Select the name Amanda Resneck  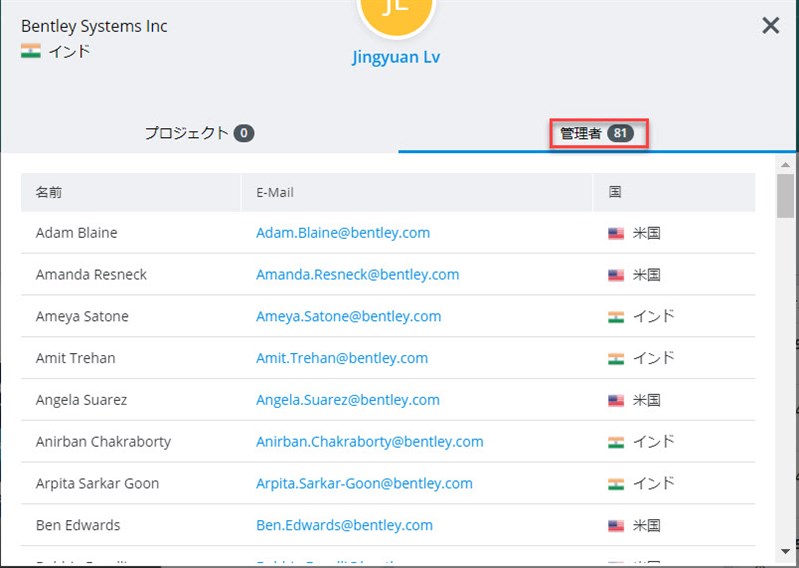91,275
